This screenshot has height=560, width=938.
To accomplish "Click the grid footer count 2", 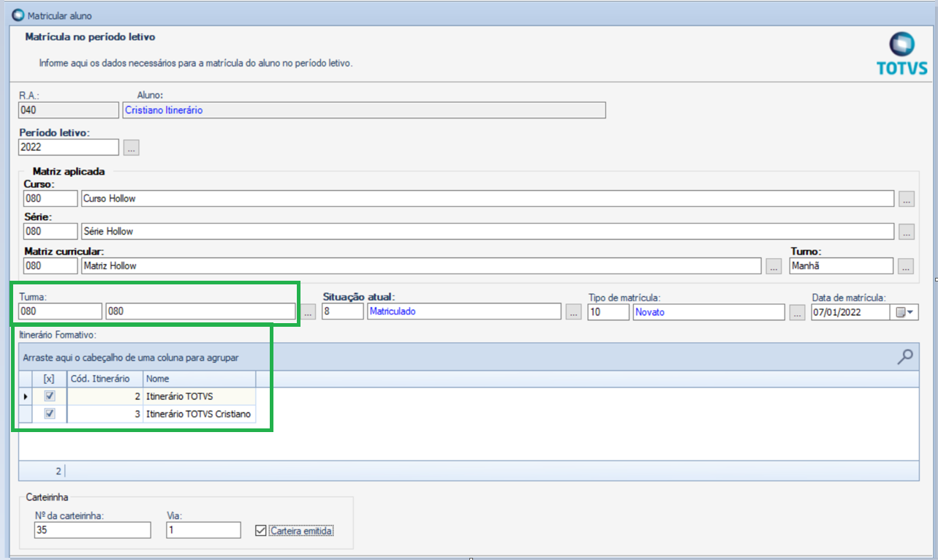I will pos(58,471).
